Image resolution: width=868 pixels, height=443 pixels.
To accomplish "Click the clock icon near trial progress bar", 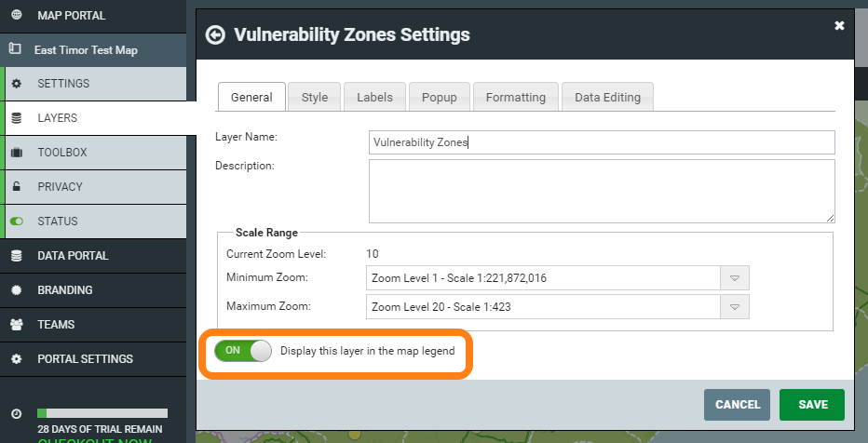I will pos(17,414).
